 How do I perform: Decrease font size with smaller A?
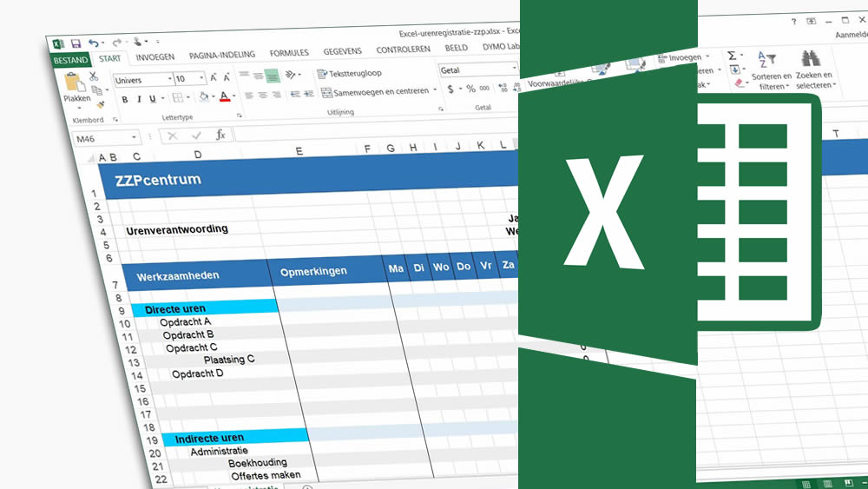click(x=227, y=77)
